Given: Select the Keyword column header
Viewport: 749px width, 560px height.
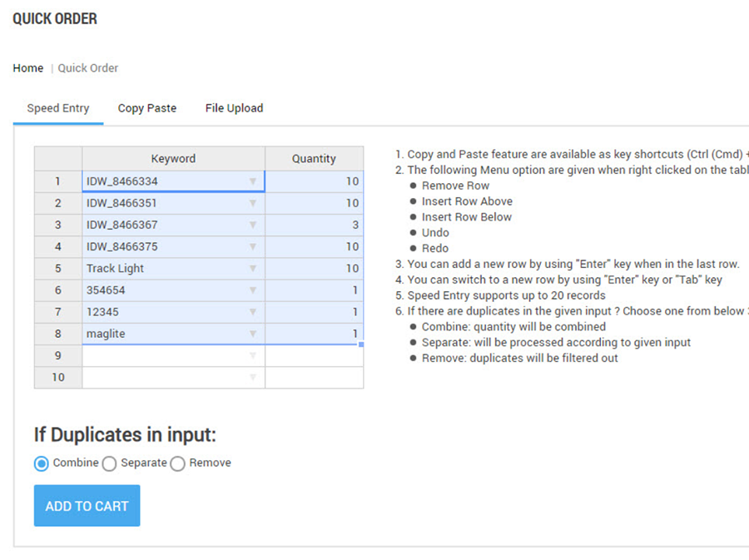Looking at the screenshot, I should click(x=173, y=158).
